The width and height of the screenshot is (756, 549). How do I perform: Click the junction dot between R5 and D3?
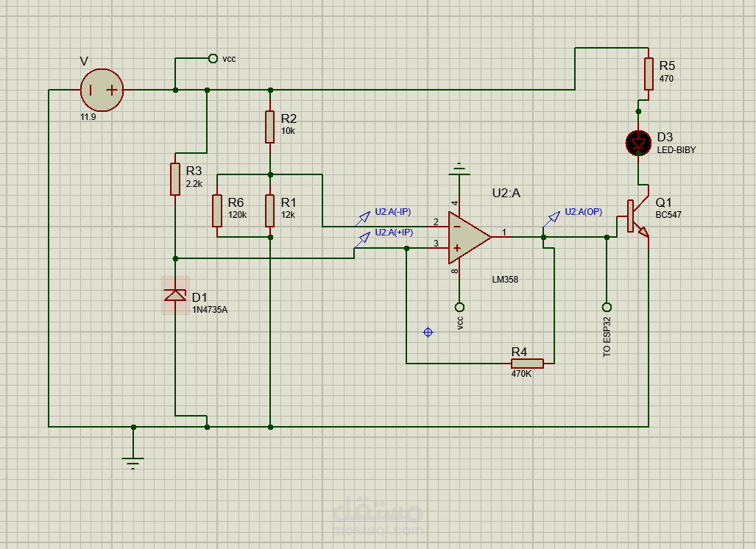(x=638, y=111)
